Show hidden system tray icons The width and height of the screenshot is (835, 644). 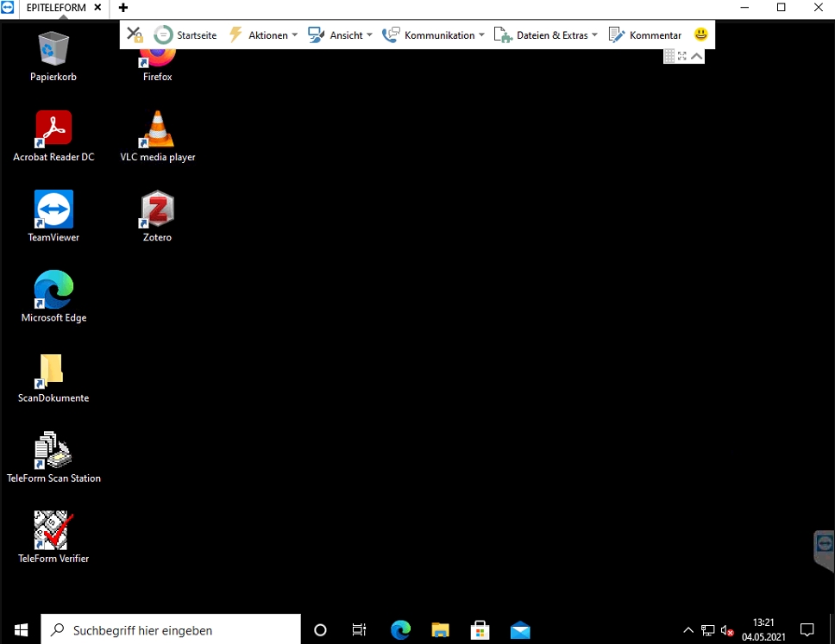(x=688, y=630)
